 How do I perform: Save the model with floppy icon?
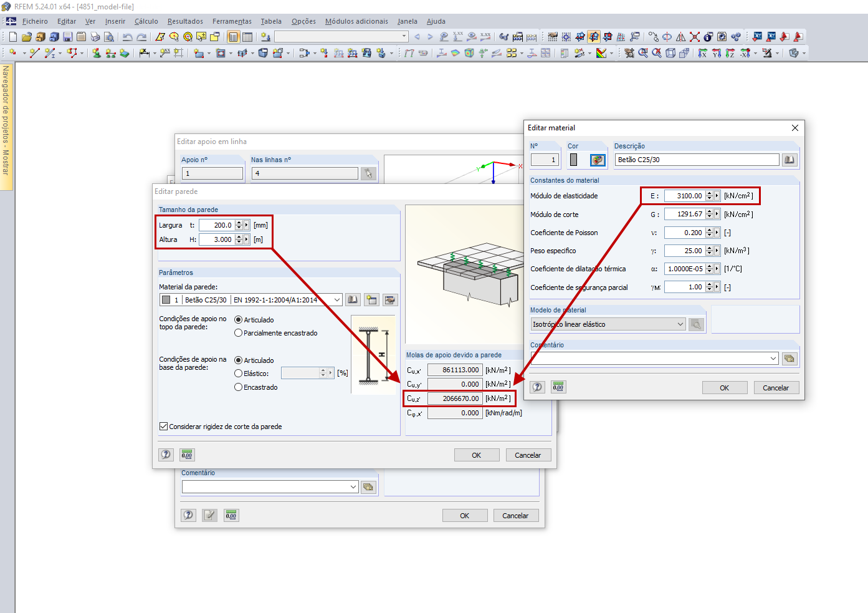(67, 37)
